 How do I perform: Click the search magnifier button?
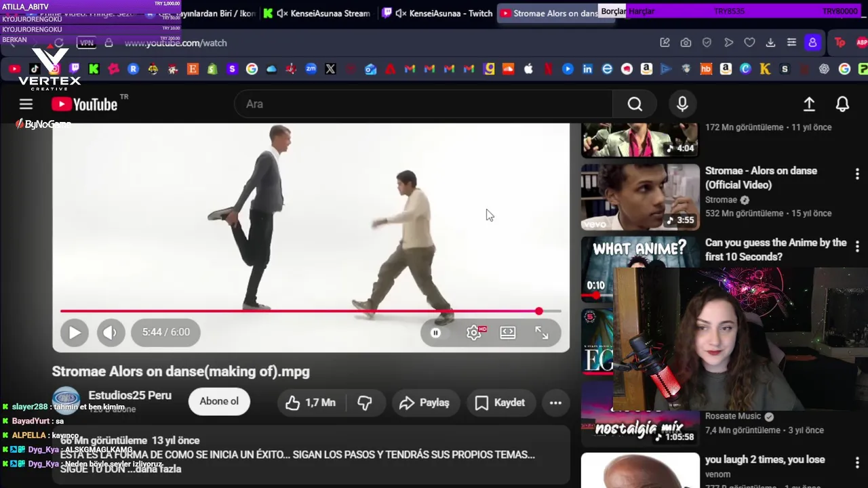tap(634, 104)
